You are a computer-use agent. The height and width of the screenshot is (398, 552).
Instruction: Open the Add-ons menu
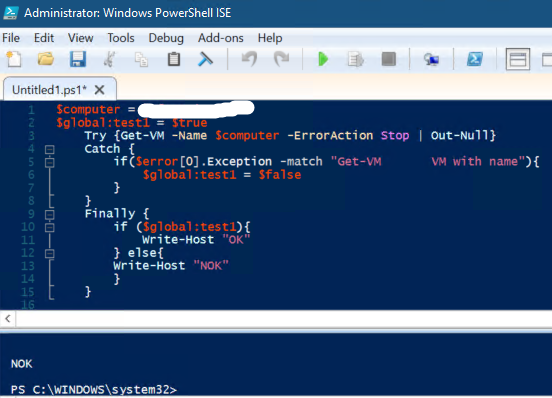point(221,38)
